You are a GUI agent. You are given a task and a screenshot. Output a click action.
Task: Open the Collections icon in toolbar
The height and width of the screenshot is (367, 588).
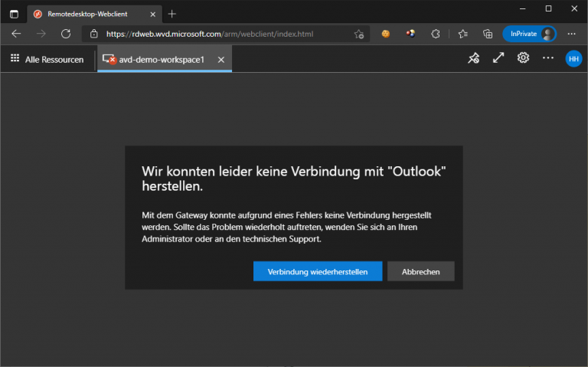pyautogui.click(x=488, y=34)
